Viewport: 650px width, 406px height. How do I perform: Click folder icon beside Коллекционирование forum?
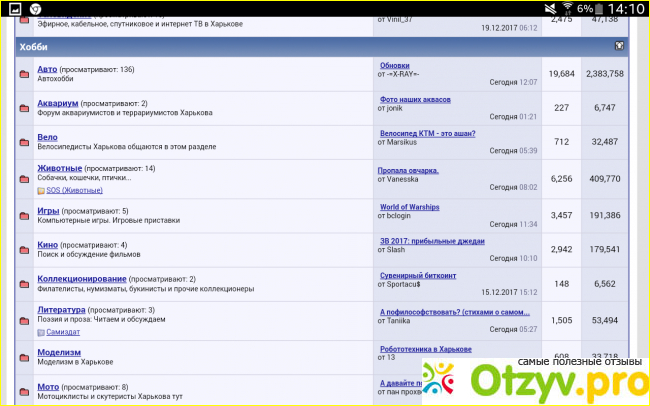[x=24, y=283]
